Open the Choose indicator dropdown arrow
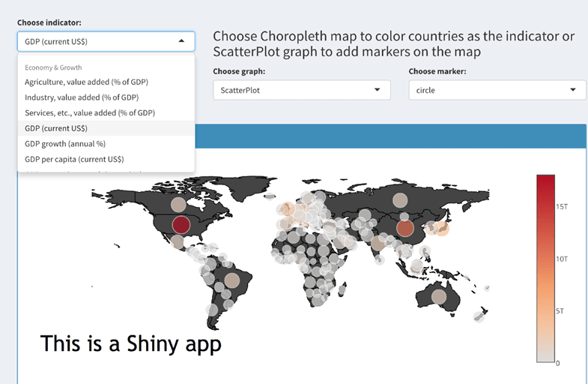 point(181,41)
